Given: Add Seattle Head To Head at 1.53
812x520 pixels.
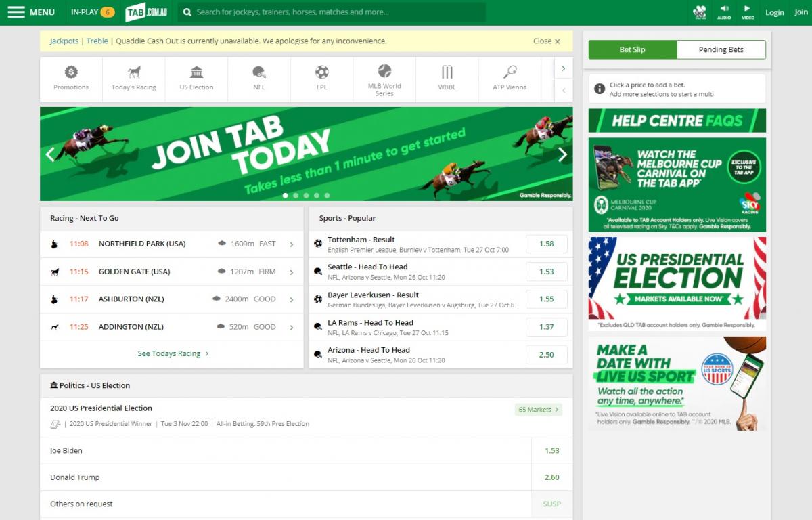Looking at the screenshot, I should pyautogui.click(x=547, y=272).
